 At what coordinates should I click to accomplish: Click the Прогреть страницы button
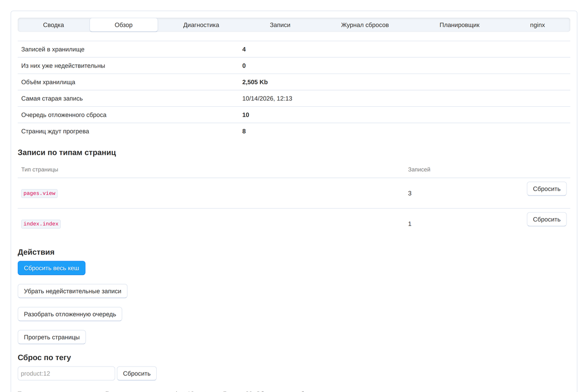[52, 337]
